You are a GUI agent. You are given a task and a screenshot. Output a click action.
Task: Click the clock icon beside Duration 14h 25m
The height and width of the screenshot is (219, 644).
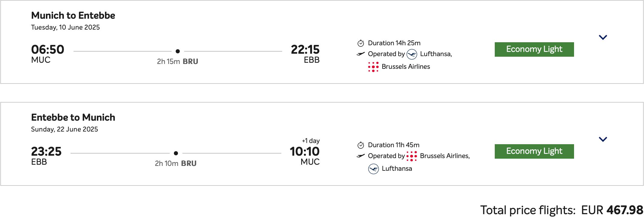361,43
